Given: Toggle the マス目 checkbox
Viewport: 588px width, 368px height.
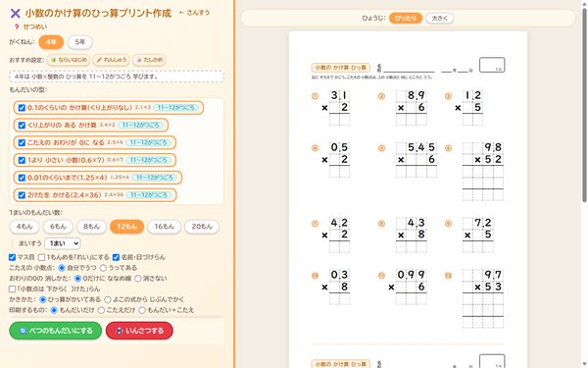Looking at the screenshot, I should click(12, 257).
